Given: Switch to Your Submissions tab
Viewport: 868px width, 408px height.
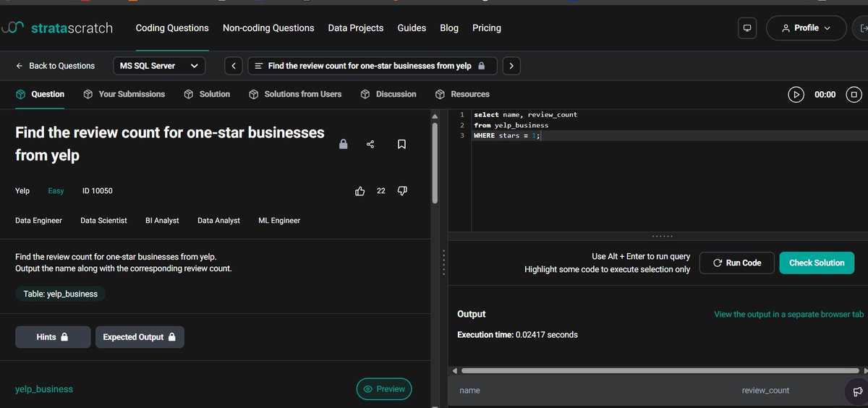Looking at the screenshot, I should (x=124, y=94).
